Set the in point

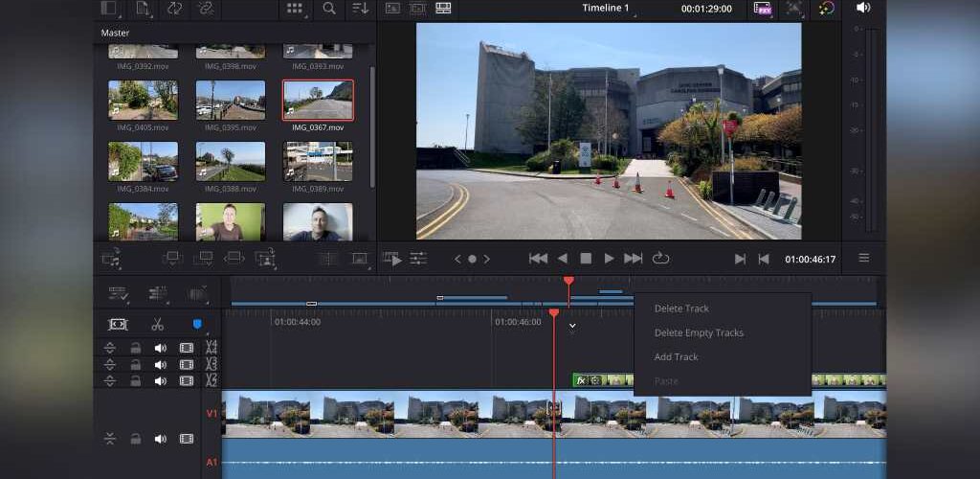[740, 259]
